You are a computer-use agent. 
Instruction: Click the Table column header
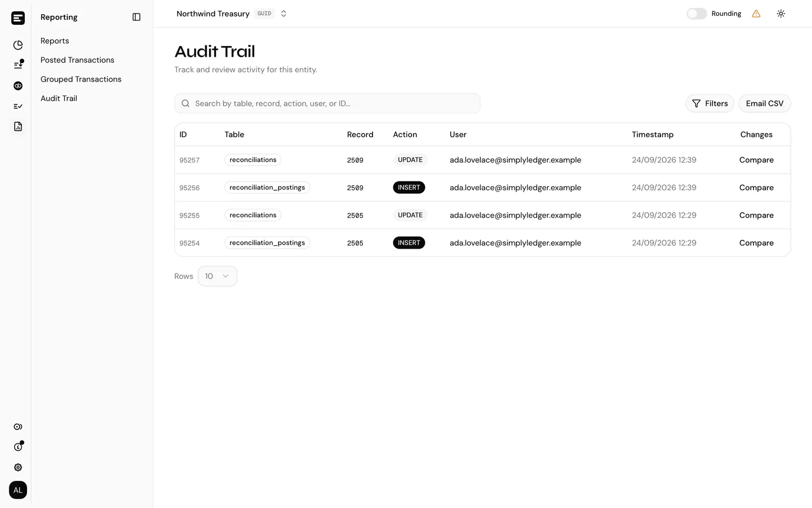pos(234,135)
